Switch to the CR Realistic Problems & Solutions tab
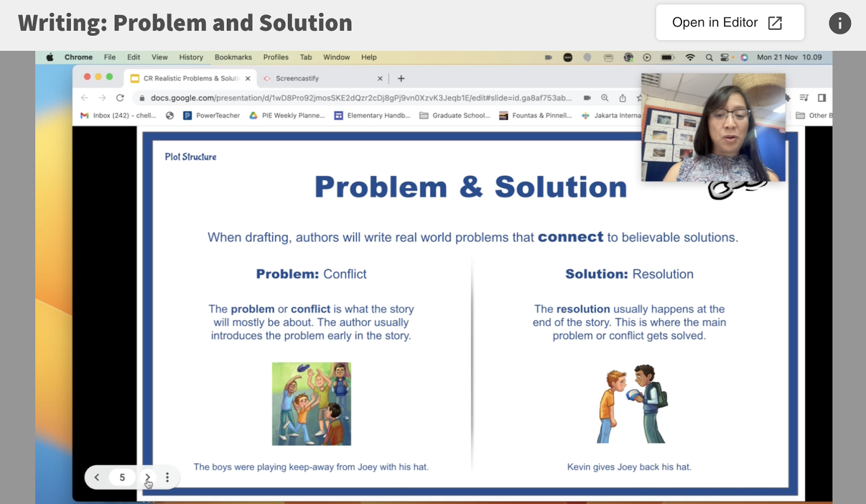The image size is (866, 504). coord(191,78)
